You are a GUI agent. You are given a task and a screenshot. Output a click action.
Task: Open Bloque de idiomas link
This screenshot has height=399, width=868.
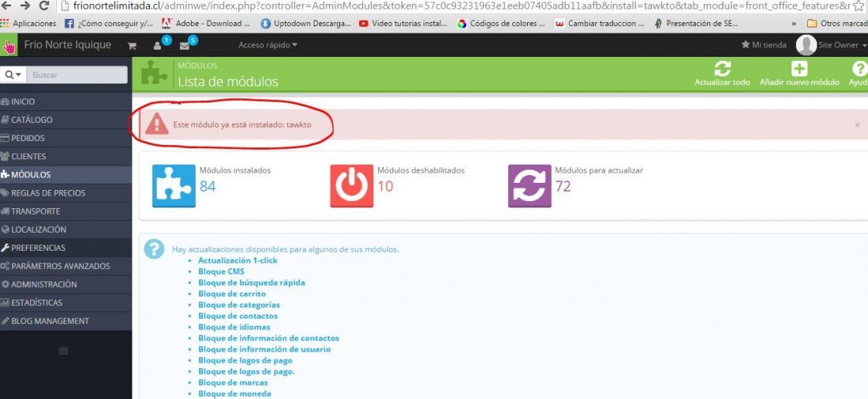[x=234, y=327]
